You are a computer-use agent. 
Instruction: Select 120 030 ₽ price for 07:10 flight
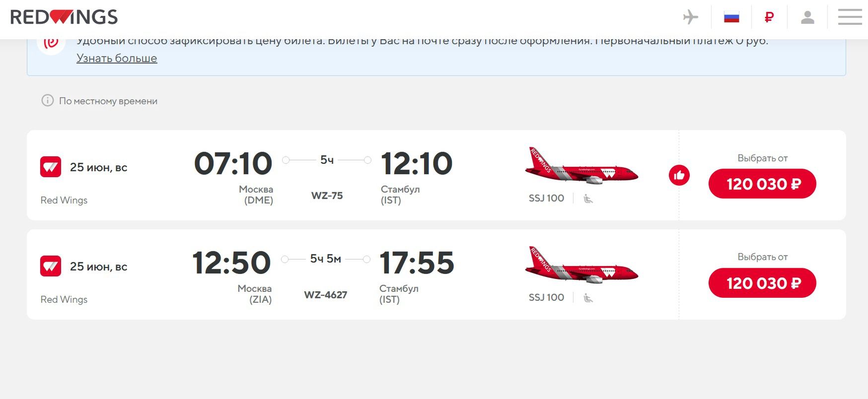[762, 184]
